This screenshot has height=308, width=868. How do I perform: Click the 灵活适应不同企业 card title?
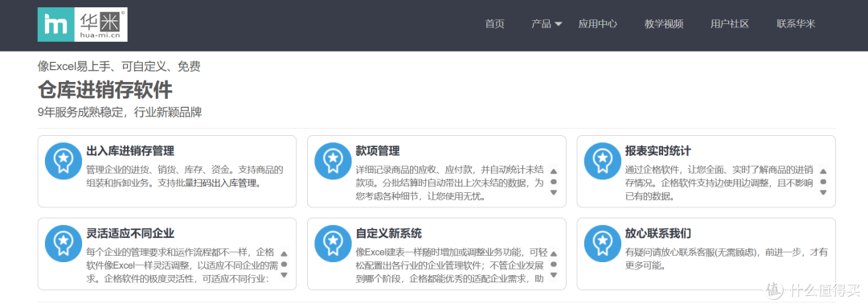(131, 234)
